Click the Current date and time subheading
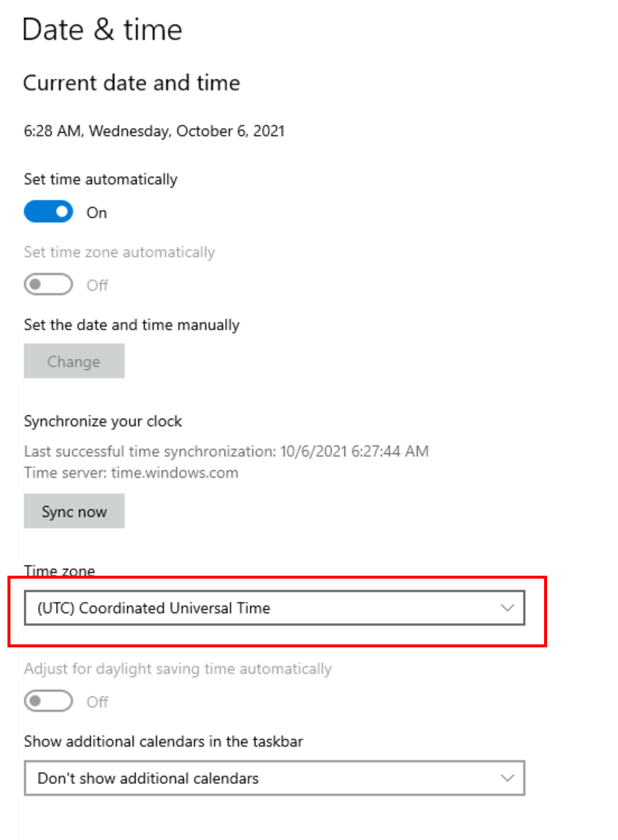Viewport: 618px width, 840px height. point(131,82)
